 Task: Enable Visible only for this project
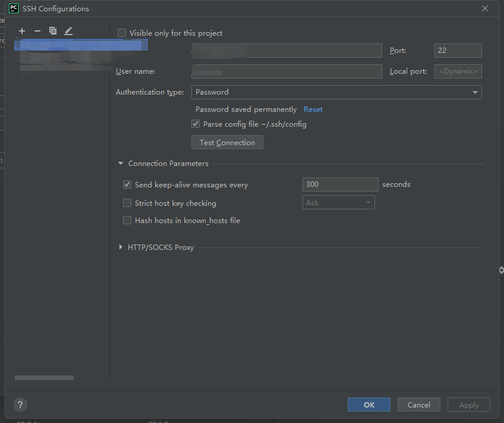coord(121,33)
